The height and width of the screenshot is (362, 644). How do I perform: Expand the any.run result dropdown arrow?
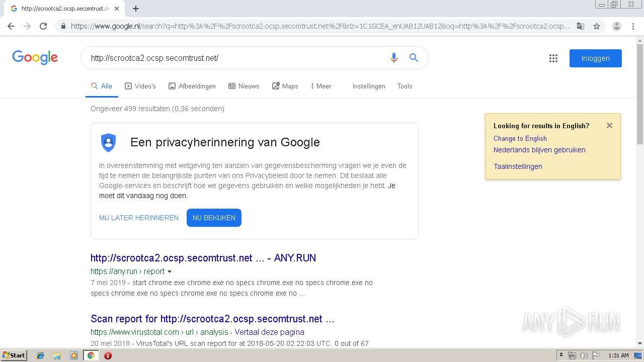pyautogui.click(x=170, y=271)
